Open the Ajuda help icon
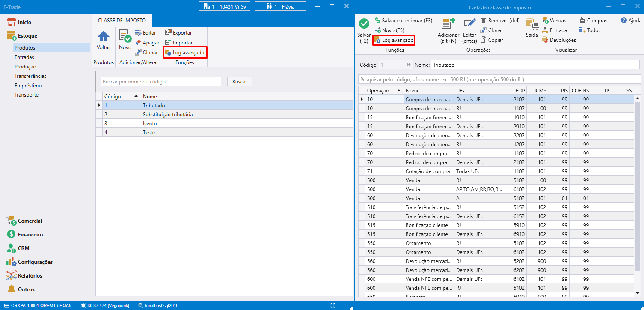 coord(624,21)
